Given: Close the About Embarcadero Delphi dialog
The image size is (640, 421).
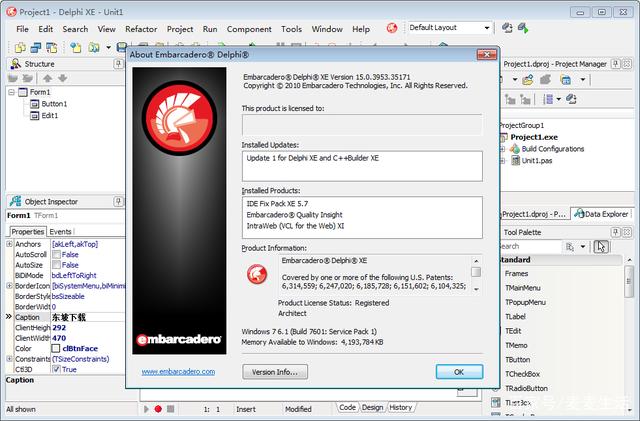Looking at the screenshot, I should tap(487, 54).
